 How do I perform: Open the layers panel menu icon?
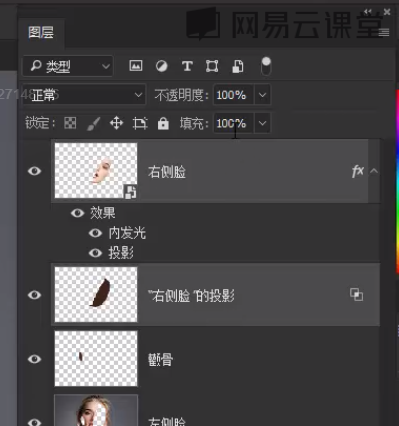click(x=384, y=32)
